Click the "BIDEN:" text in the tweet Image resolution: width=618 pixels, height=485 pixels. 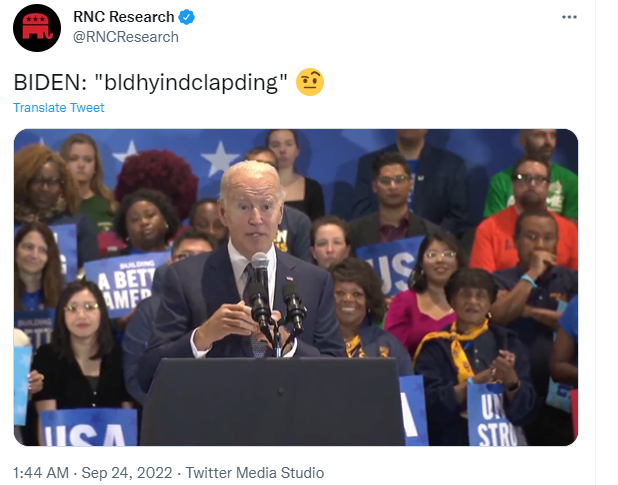click(x=50, y=83)
